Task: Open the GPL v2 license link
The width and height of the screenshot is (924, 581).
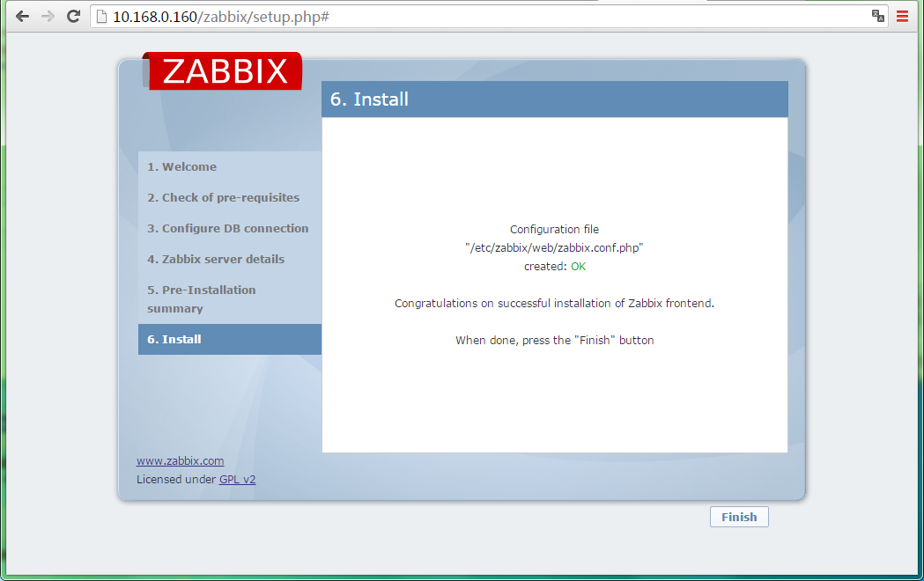Action: (238, 479)
